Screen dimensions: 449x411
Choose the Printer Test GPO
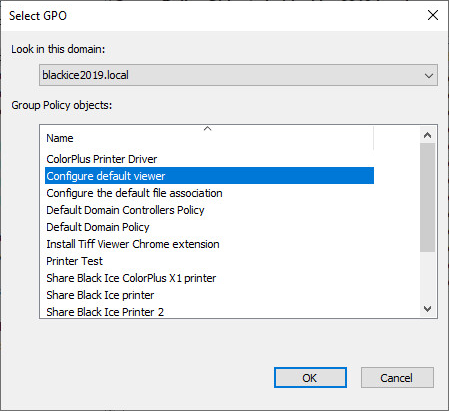209,261
